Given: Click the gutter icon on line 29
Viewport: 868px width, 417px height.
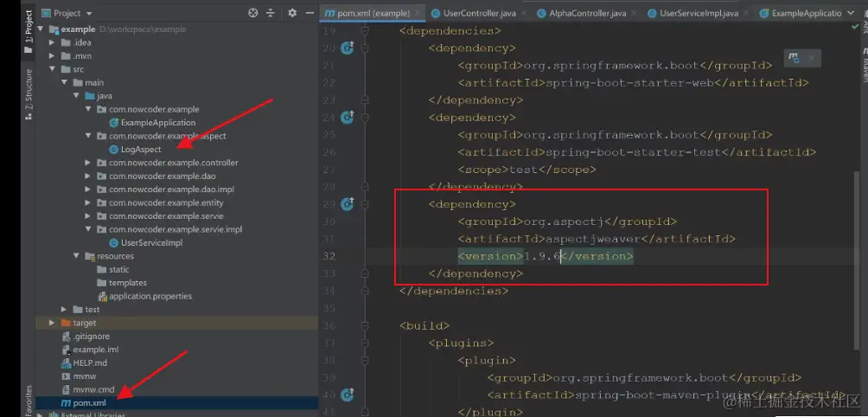Looking at the screenshot, I should click(347, 204).
